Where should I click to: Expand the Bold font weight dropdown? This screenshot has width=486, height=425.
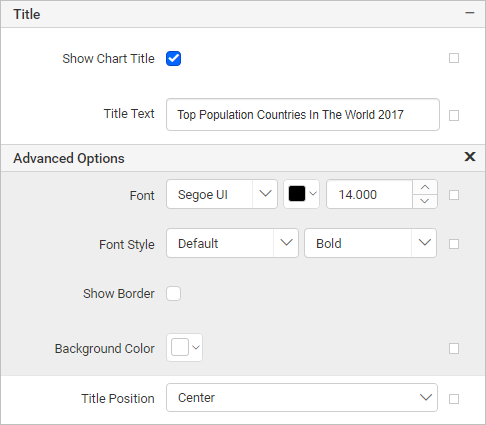[370, 243]
